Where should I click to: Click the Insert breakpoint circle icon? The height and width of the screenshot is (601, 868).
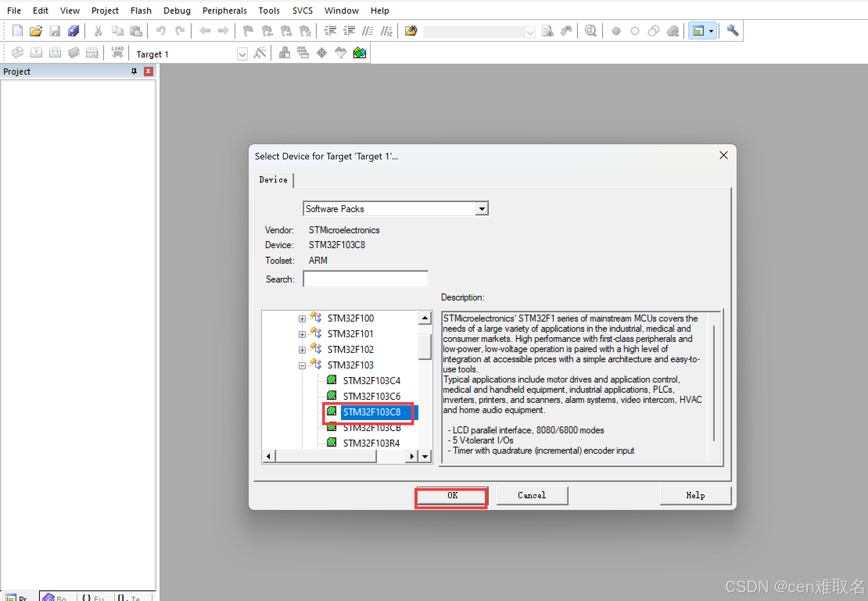pos(616,31)
